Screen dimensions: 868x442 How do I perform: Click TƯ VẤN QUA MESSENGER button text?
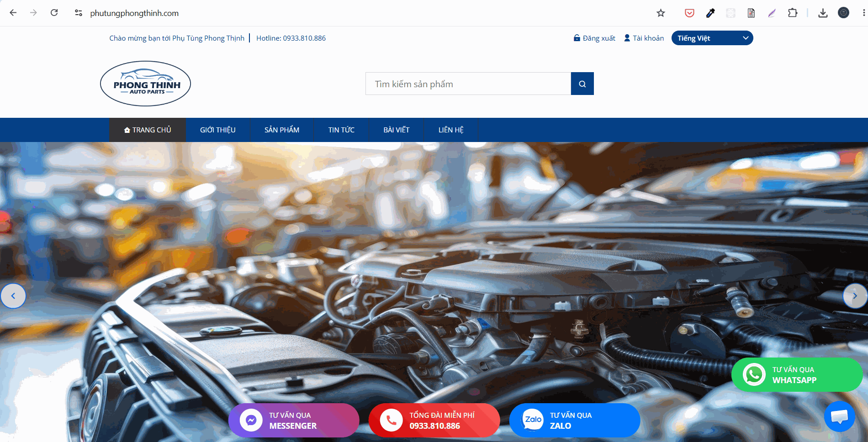293,421
